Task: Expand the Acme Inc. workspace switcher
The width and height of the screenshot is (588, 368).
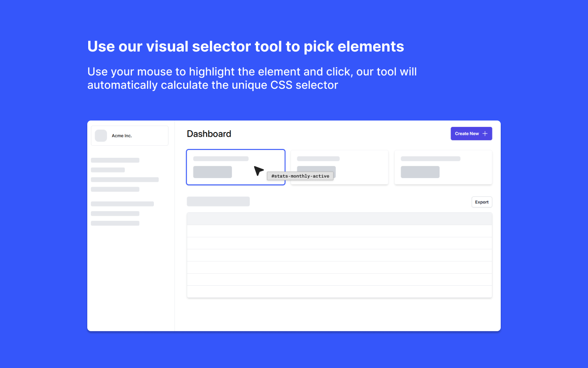Action: pos(130,135)
